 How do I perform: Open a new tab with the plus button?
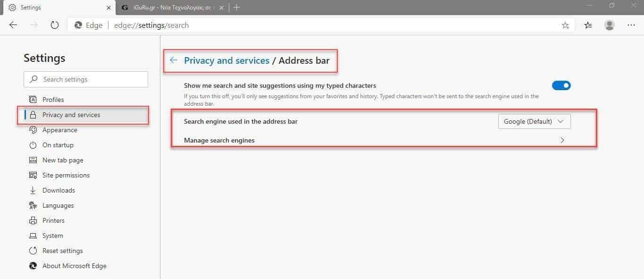coord(237,8)
